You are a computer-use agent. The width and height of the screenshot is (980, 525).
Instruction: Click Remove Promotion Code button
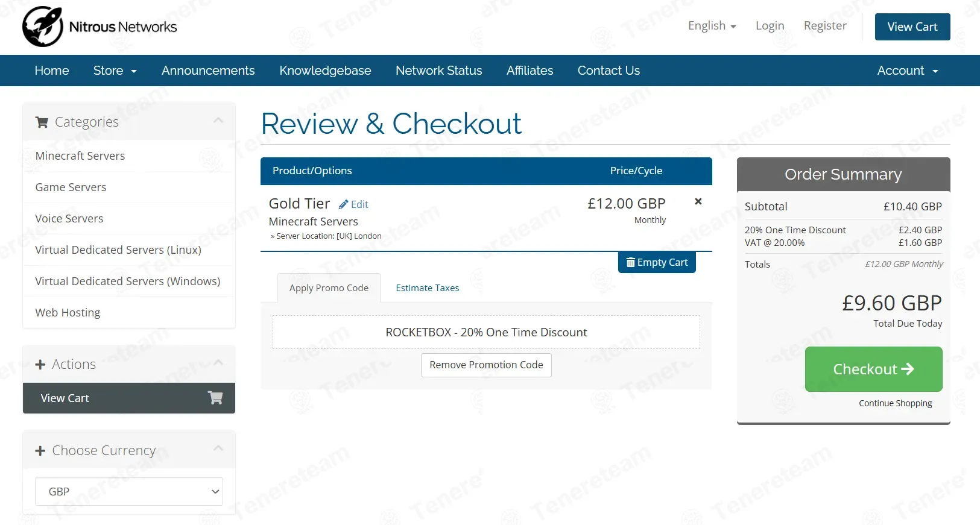[486, 365]
